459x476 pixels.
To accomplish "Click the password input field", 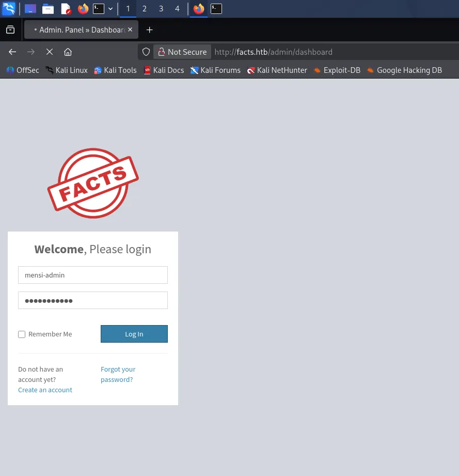I will pyautogui.click(x=93, y=300).
